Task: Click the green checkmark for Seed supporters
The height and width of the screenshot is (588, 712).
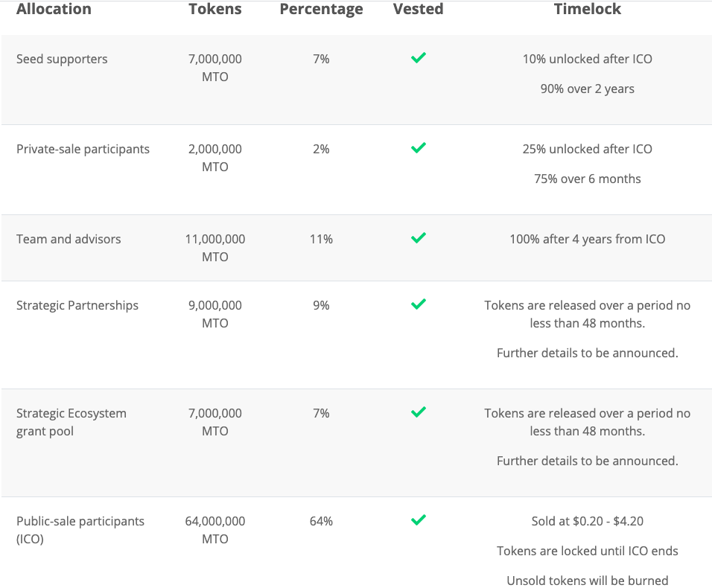Action: 419,57
